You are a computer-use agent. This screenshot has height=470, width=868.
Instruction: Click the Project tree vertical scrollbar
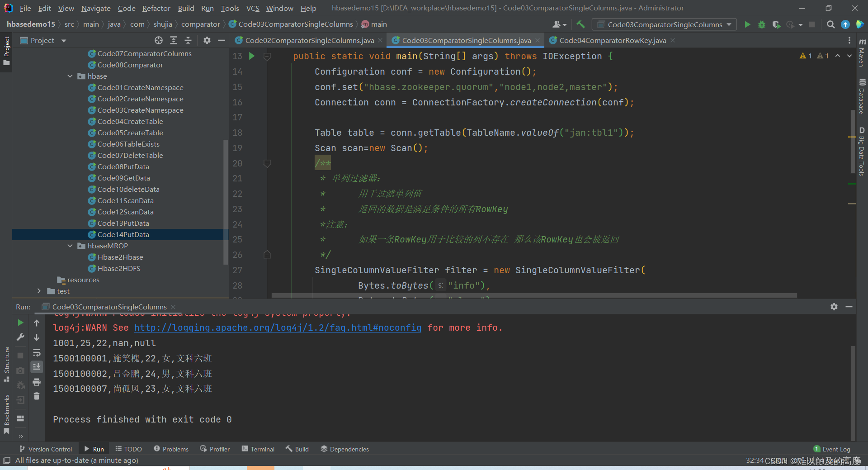[225, 202]
